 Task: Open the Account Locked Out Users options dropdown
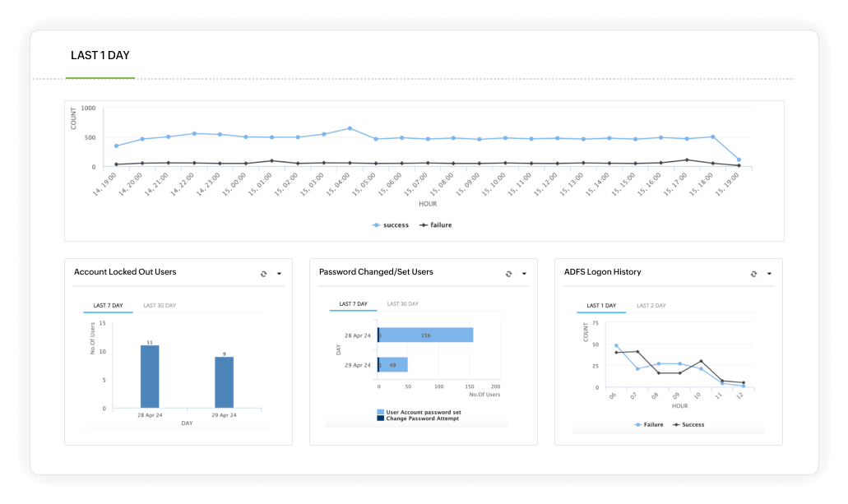click(279, 273)
